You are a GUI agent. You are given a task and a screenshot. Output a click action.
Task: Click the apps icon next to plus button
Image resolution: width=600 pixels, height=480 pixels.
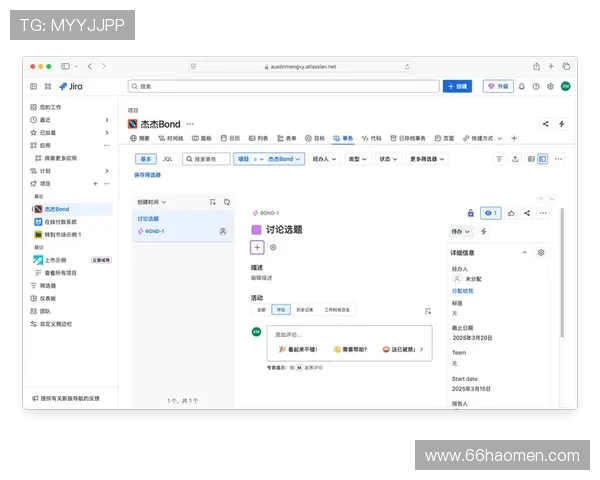pyautogui.click(x=273, y=247)
